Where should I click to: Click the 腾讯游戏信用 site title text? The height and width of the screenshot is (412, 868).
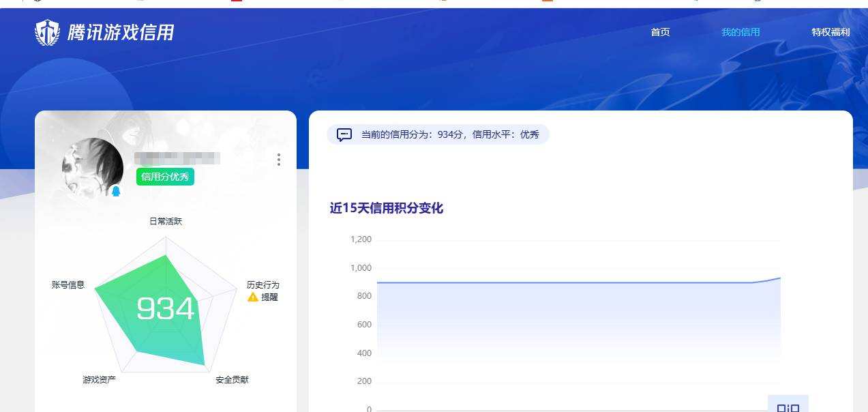tap(121, 32)
